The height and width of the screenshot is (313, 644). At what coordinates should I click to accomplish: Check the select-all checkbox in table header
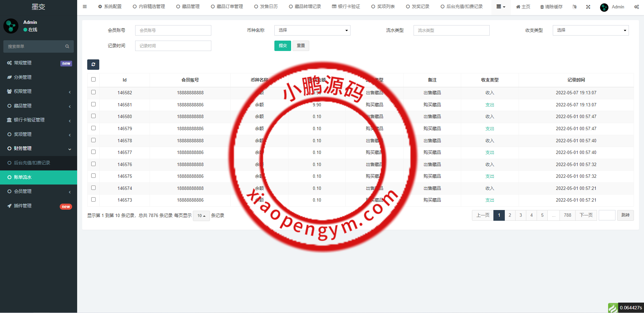pos(93,80)
